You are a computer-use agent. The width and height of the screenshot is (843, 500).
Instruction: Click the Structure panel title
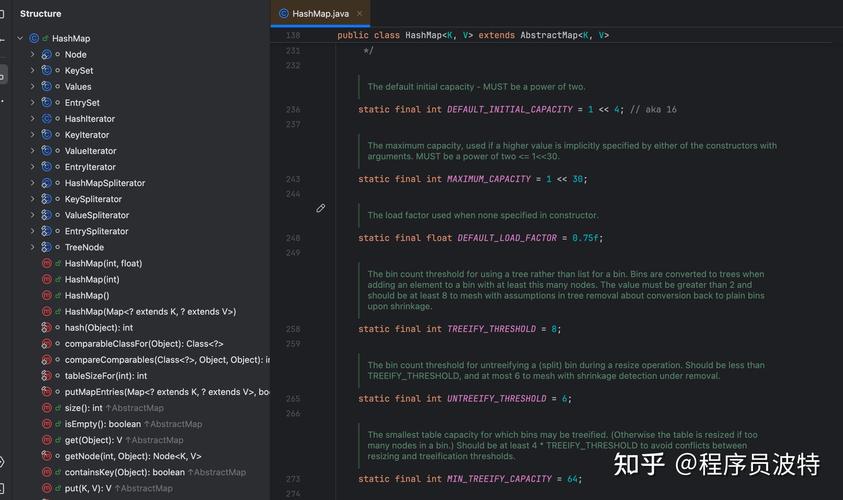pos(40,13)
